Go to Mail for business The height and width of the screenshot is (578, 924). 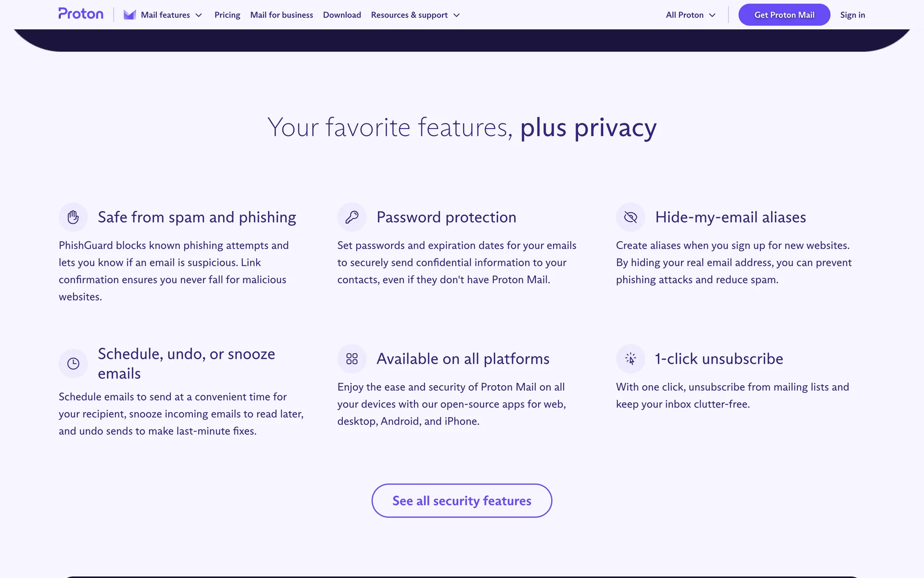coord(282,15)
